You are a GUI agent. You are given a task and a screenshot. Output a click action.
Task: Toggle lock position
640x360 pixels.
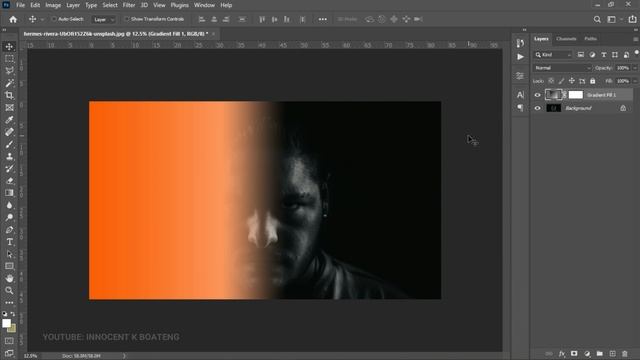[x=572, y=81]
